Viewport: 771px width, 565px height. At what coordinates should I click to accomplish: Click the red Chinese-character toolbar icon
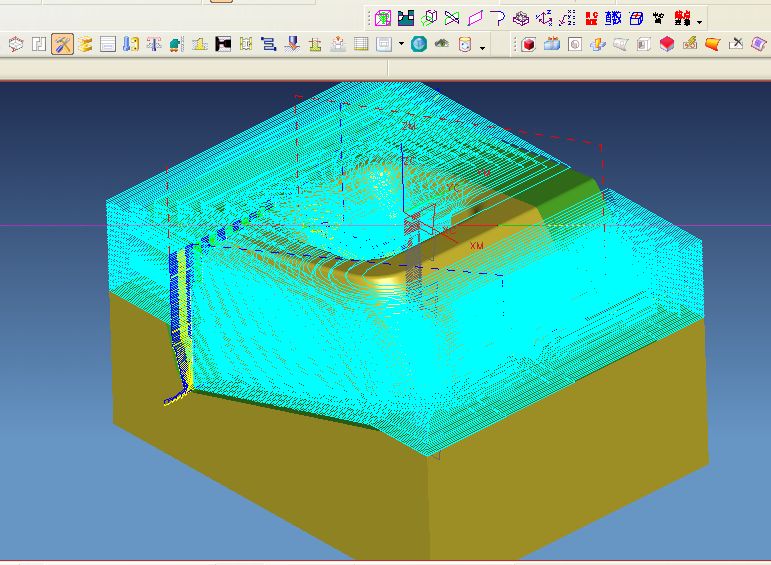591,19
